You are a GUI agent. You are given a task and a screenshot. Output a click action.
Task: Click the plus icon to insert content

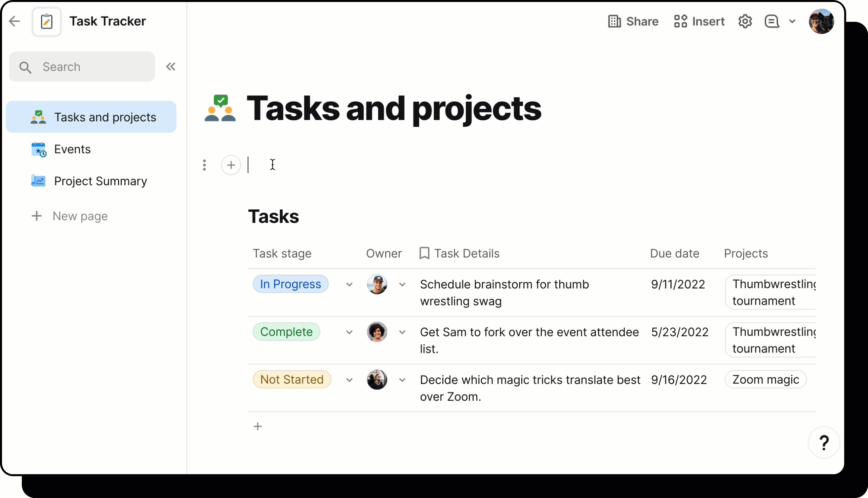[x=231, y=165]
